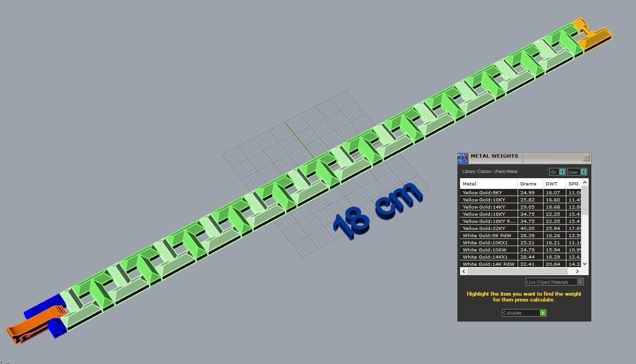Click grams value 40.35
The image size is (636, 364).
[x=527, y=228]
